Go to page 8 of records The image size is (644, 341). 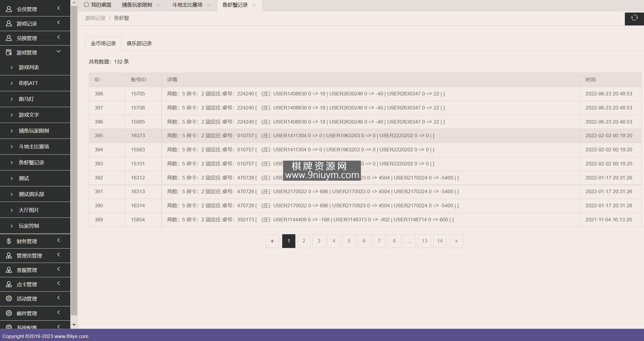pyautogui.click(x=394, y=241)
